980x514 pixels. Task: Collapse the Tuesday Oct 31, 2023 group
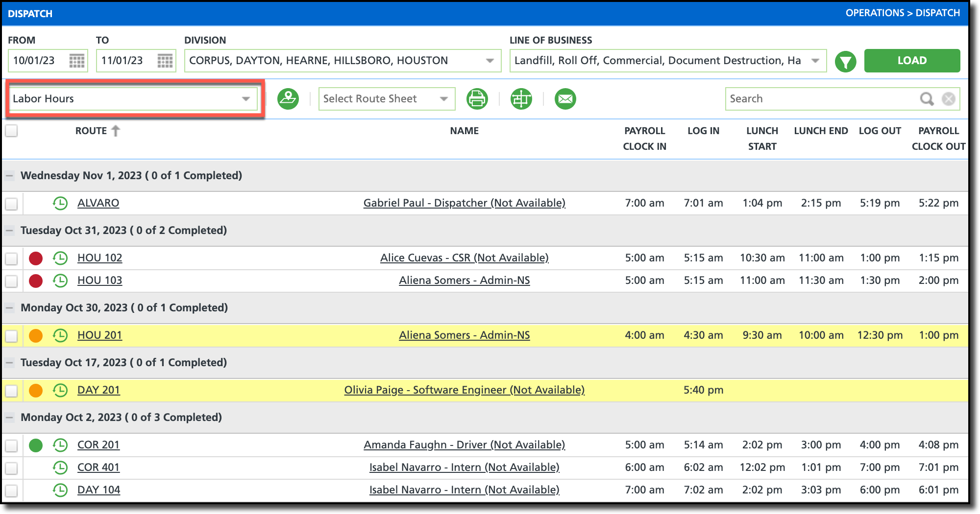10,231
